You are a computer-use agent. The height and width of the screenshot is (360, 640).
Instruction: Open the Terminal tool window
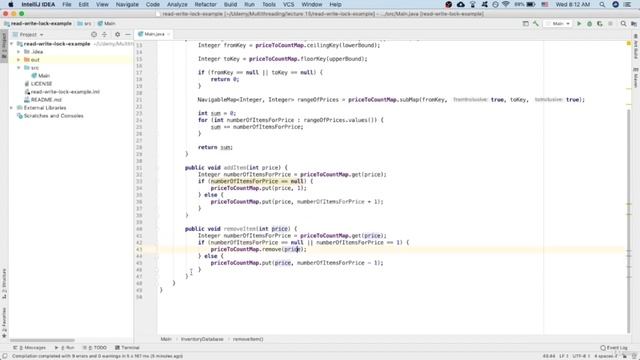click(x=127, y=348)
